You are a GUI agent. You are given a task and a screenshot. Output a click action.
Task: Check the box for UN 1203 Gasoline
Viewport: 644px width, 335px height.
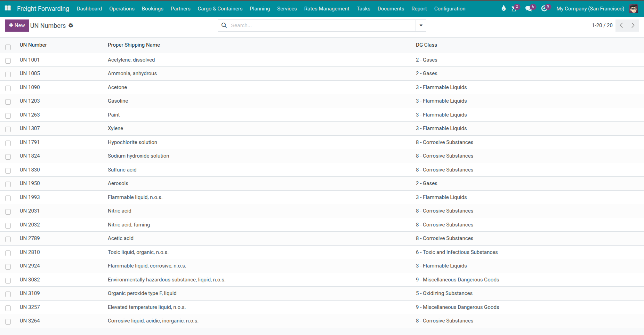[8, 102]
